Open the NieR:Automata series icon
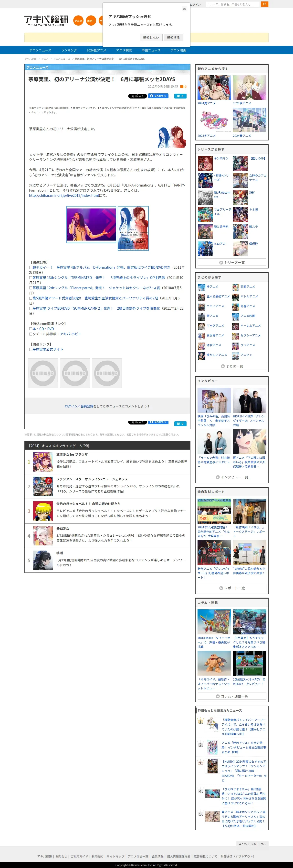Viewport: 293px width, 868px height. pos(205,198)
